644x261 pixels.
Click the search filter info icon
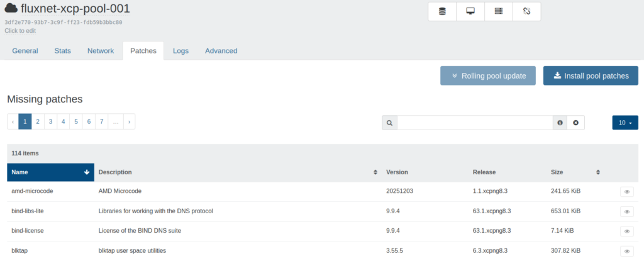[560, 123]
